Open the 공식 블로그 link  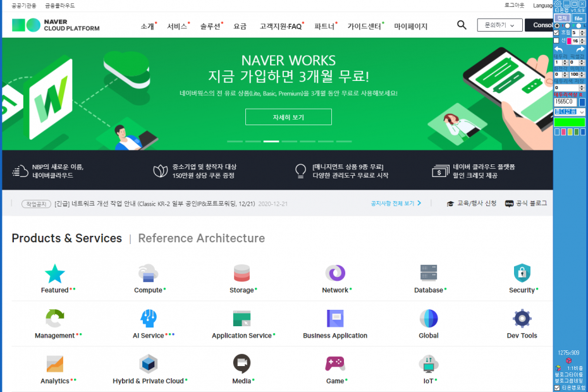(x=526, y=204)
